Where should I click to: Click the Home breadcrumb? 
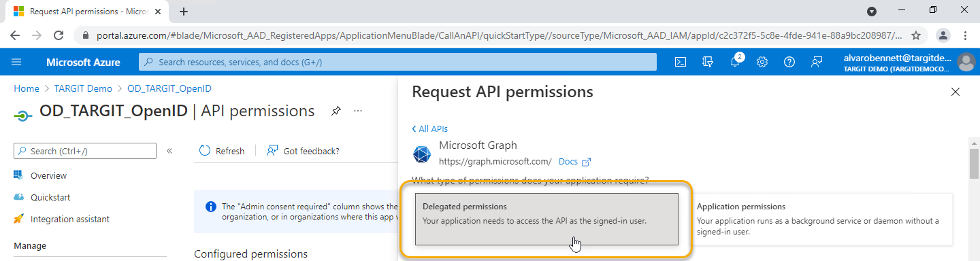(27, 88)
